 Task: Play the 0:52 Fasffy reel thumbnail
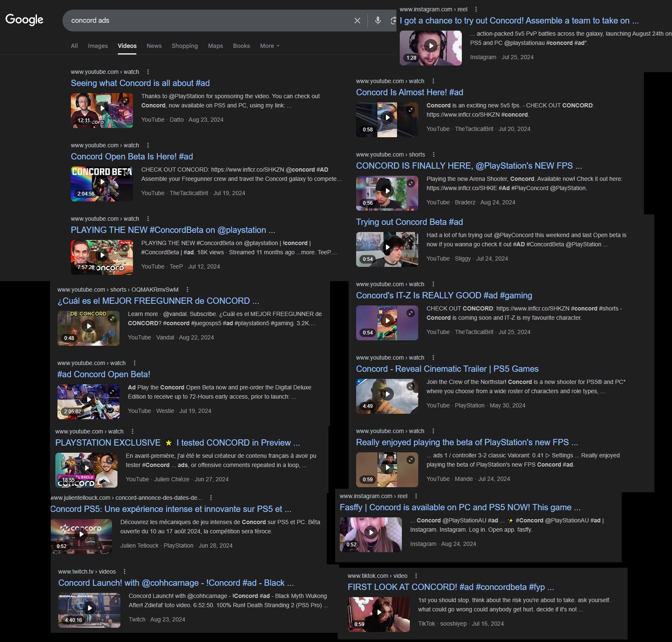pyautogui.click(x=371, y=535)
